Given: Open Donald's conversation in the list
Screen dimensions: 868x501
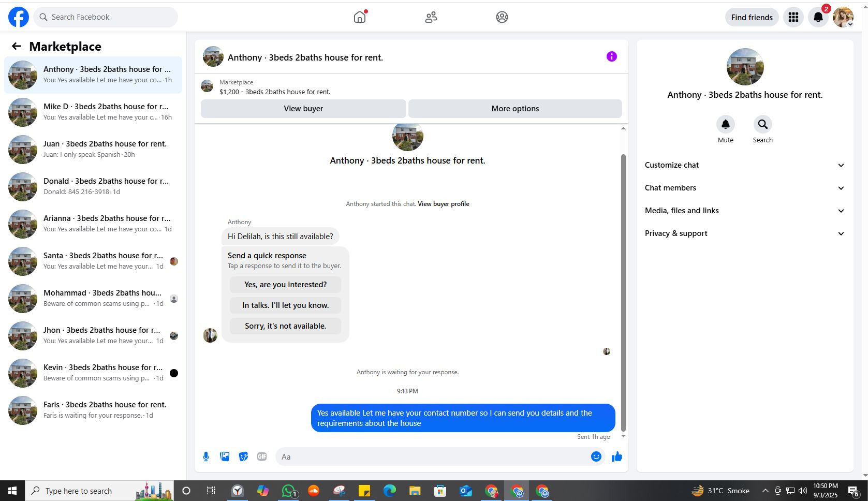Looking at the screenshot, I should 93,187.
